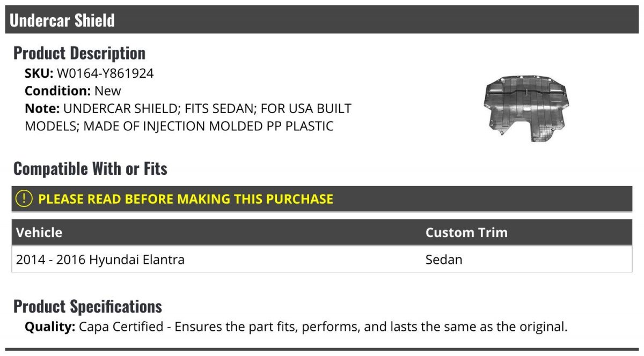Click the PLEASE READ BEFORE MAKING THIS PURCHASE banner

point(322,199)
